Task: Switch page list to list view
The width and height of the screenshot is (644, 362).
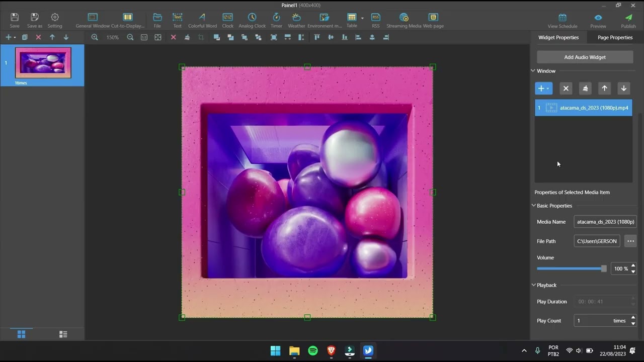Action: [63, 334]
